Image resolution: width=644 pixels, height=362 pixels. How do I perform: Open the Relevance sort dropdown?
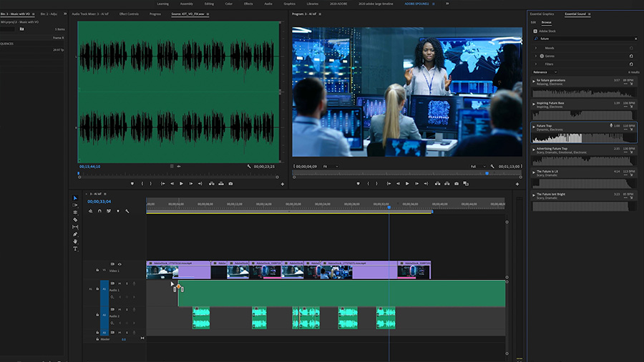545,72
